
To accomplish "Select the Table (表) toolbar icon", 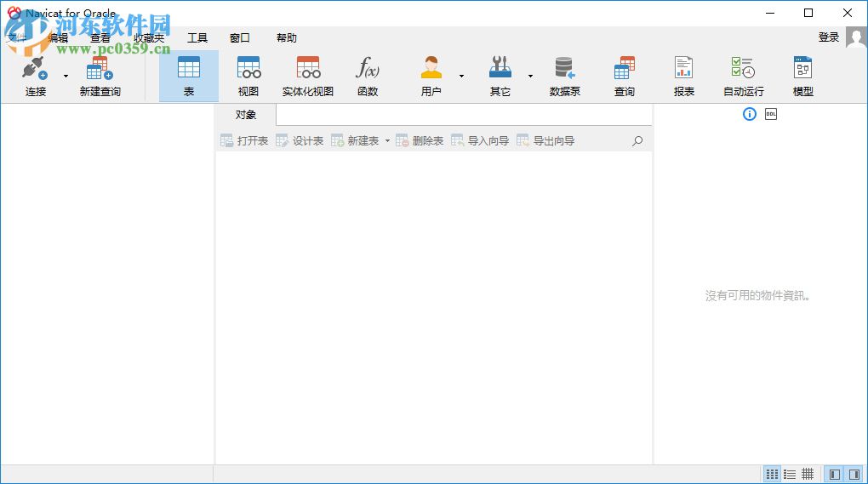I will (x=189, y=77).
